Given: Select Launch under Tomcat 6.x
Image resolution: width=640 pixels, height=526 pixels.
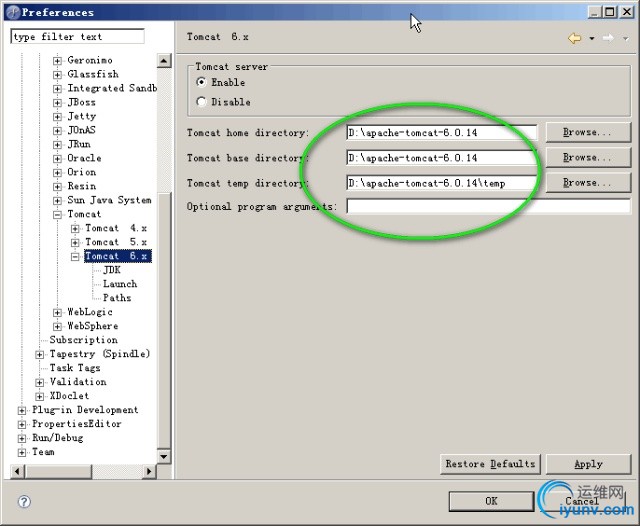Looking at the screenshot, I should coord(120,284).
